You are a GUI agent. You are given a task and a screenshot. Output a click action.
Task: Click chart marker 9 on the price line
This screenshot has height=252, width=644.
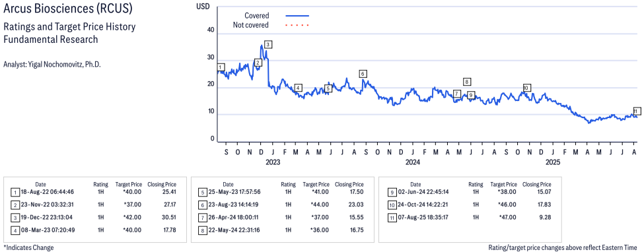pos(471,95)
